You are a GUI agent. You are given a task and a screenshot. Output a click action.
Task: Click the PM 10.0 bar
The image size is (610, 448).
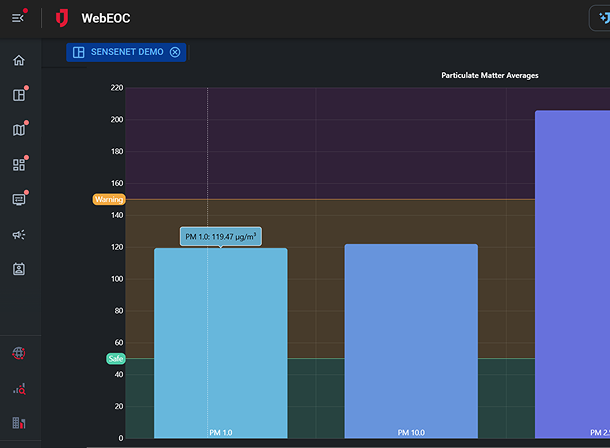pos(411,340)
